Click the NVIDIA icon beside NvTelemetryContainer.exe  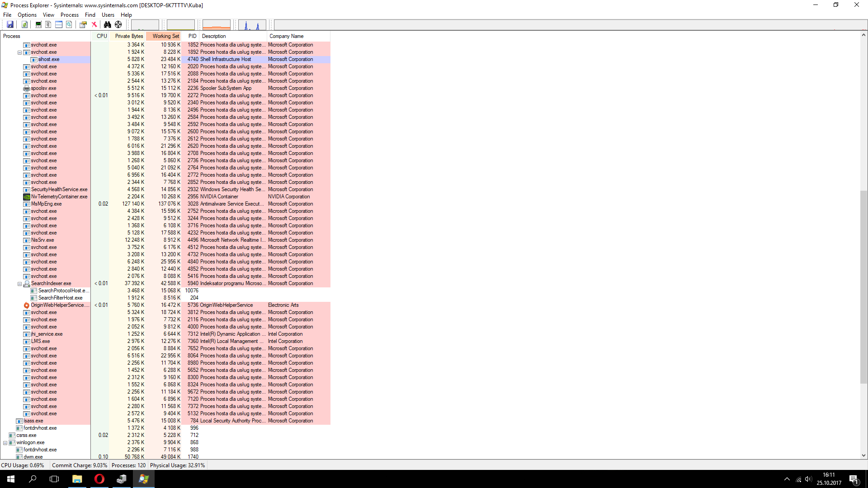pos(27,197)
